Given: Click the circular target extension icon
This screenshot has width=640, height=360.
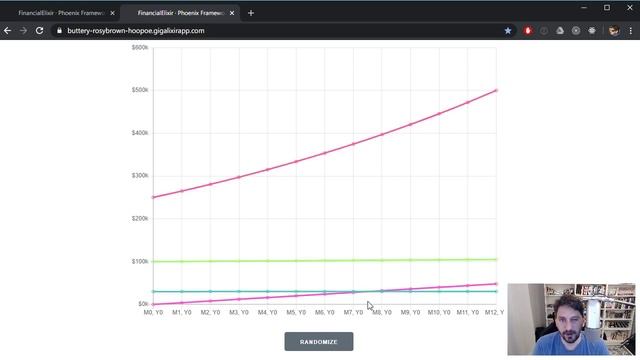Looking at the screenshot, I should tap(576, 31).
